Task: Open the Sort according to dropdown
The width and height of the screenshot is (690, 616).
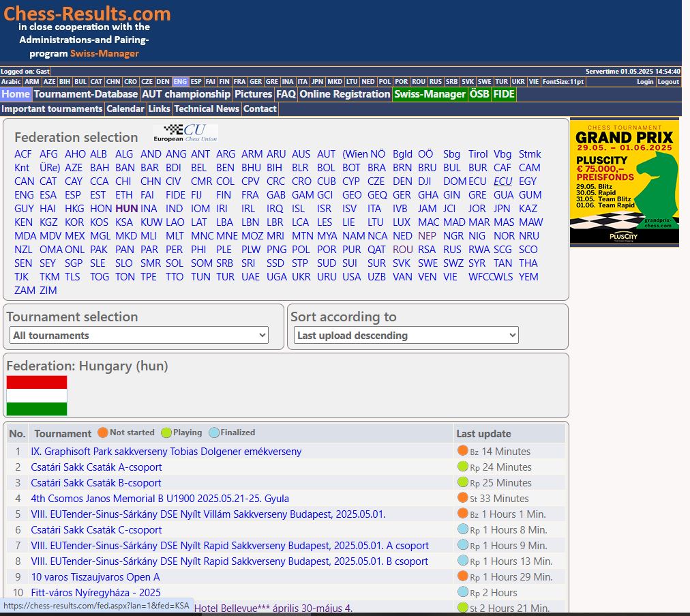Action: pos(406,336)
